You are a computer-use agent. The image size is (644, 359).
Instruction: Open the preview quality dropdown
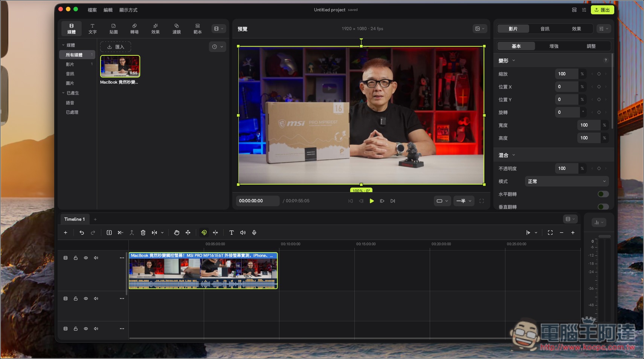tap(464, 201)
